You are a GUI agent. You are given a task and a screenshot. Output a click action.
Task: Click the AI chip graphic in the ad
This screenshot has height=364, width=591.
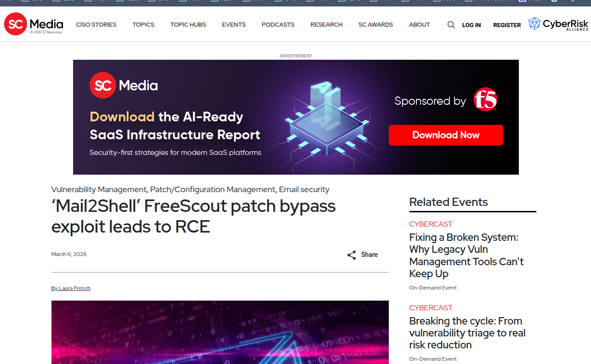(x=327, y=119)
